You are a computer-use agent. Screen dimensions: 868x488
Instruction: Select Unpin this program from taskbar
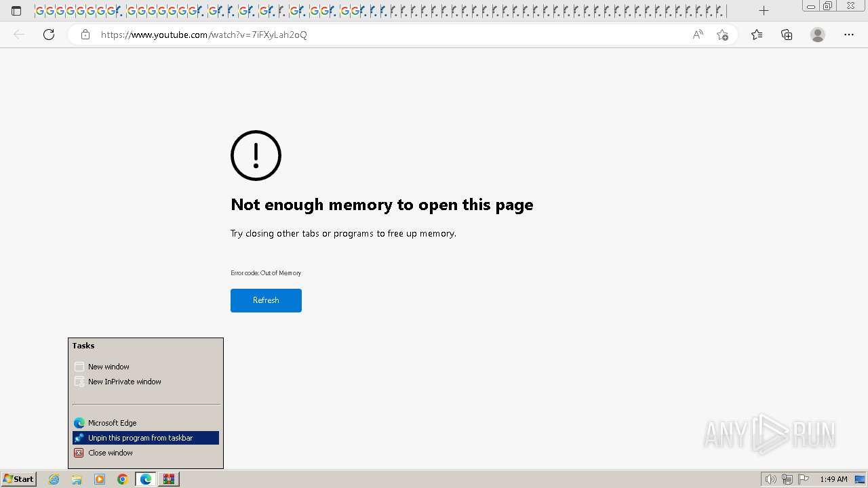pyautogui.click(x=146, y=438)
